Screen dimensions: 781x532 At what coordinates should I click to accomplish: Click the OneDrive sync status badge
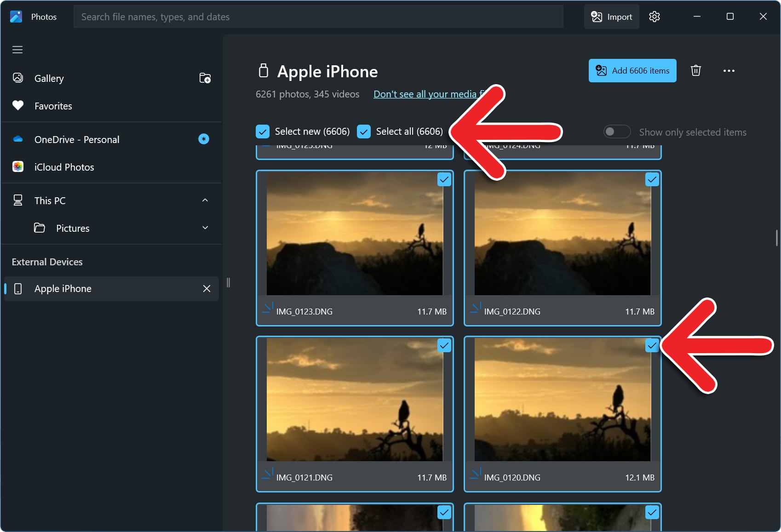[x=203, y=139]
